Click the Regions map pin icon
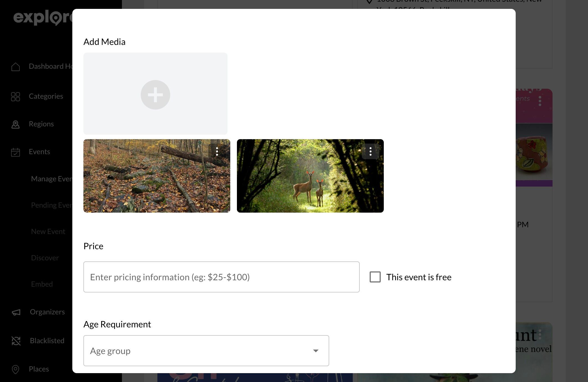588x382 pixels. point(16,124)
